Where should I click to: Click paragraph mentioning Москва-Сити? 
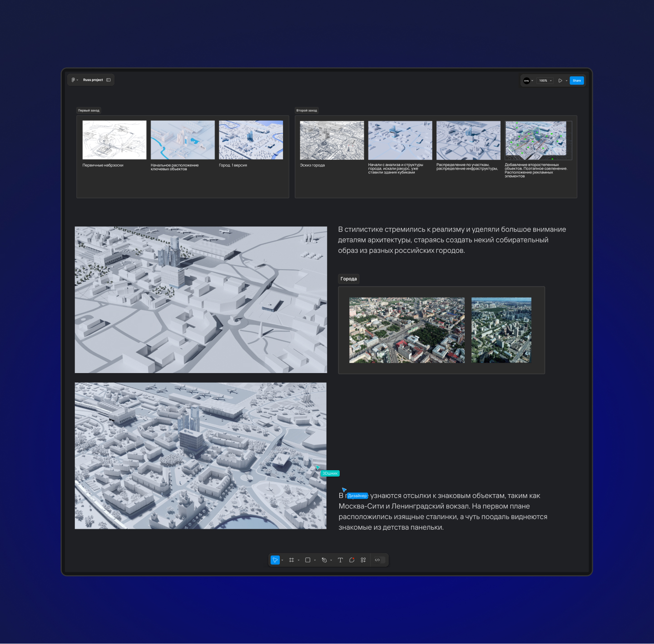click(x=443, y=511)
